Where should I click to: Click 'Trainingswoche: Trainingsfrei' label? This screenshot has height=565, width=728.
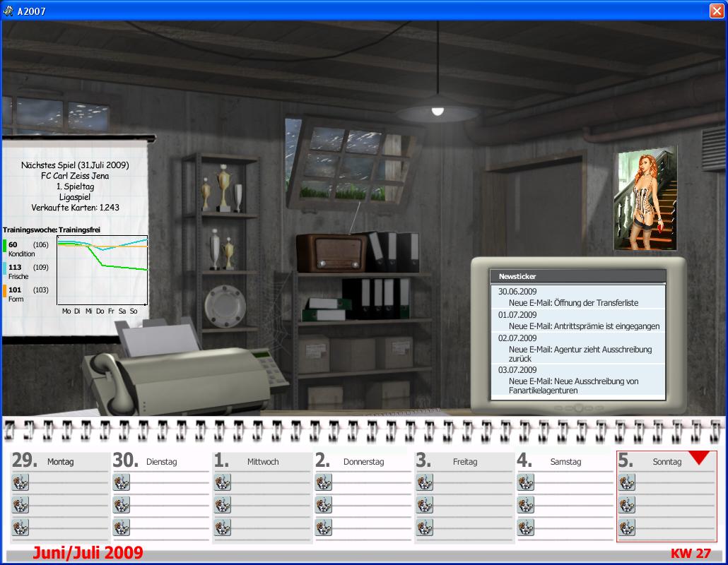click(52, 230)
